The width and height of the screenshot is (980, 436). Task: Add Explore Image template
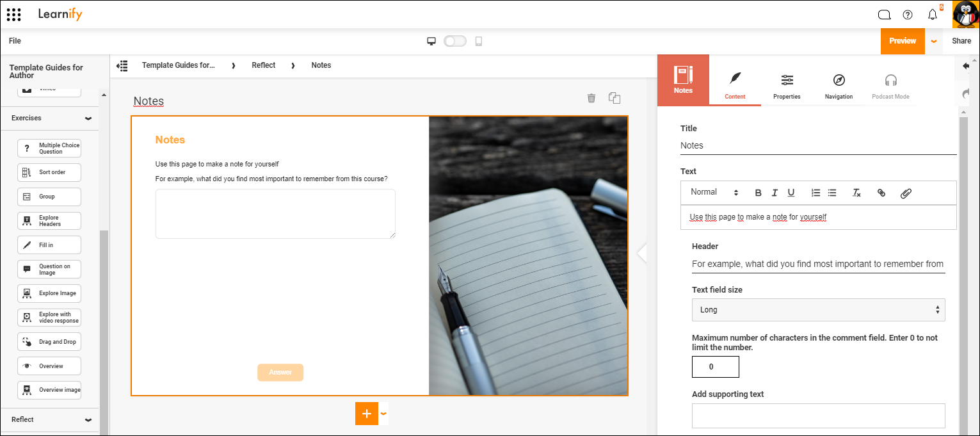point(49,293)
